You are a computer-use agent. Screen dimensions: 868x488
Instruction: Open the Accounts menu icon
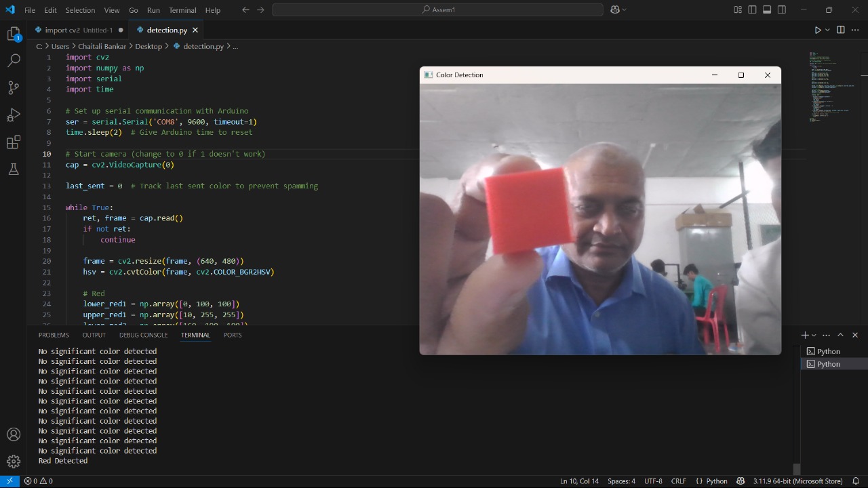click(x=14, y=434)
